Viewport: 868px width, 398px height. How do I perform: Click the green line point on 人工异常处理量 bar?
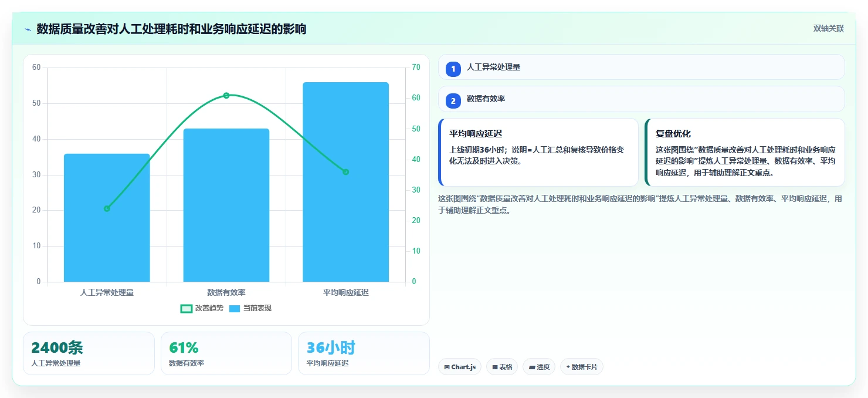point(107,208)
